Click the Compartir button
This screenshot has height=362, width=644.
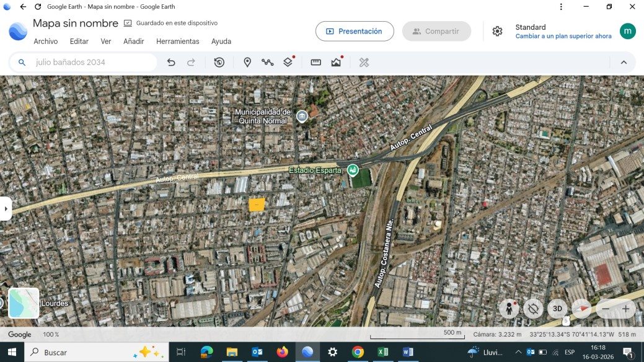pos(436,31)
